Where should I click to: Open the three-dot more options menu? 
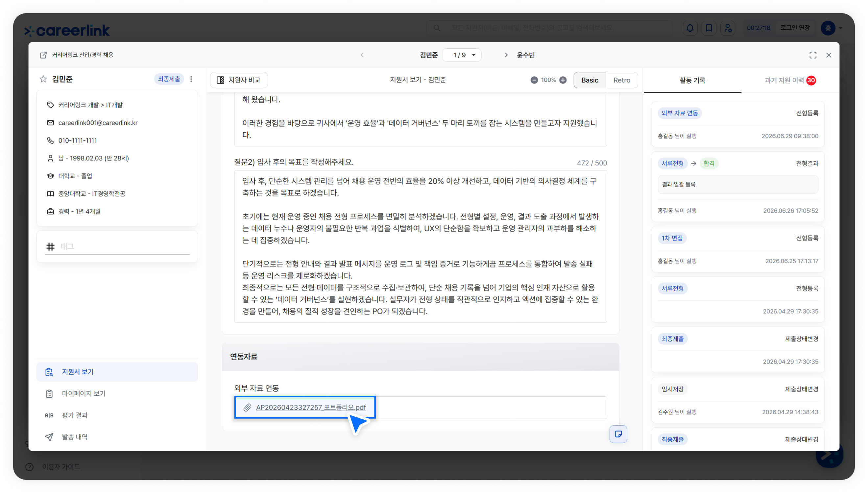pos(191,79)
